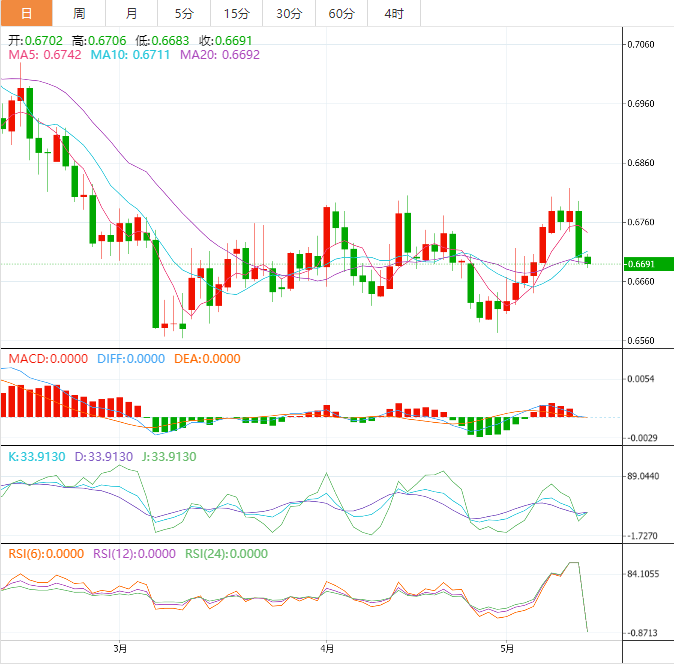Select the 周 (weekly) timeframe tab
674x668 pixels.
coord(79,13)
